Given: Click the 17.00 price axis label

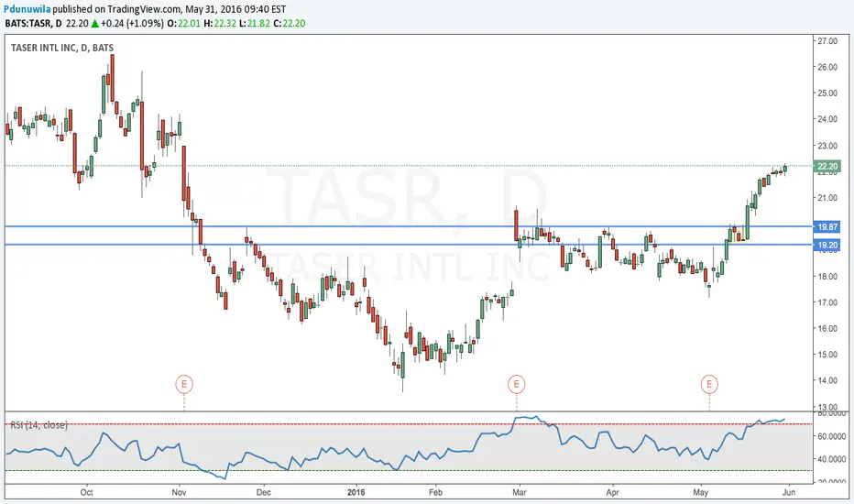Looking at the screenshot, I should [827, 302].
